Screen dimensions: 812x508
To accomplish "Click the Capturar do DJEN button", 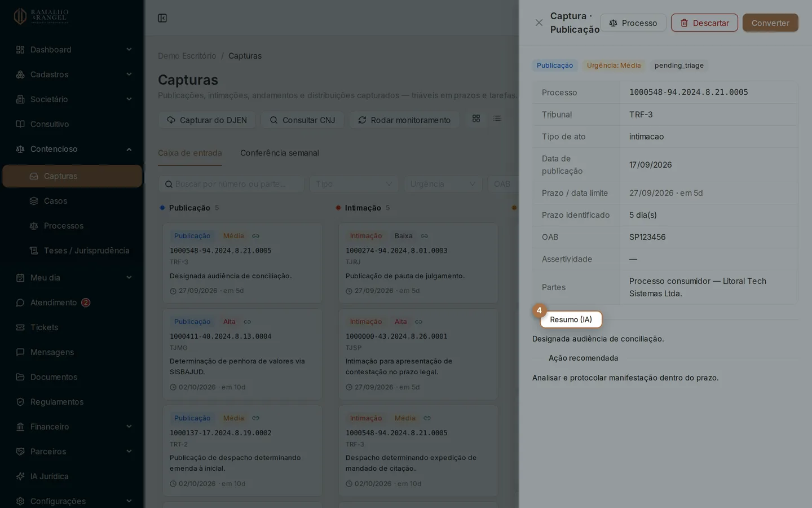I will (x=207, y=120).
